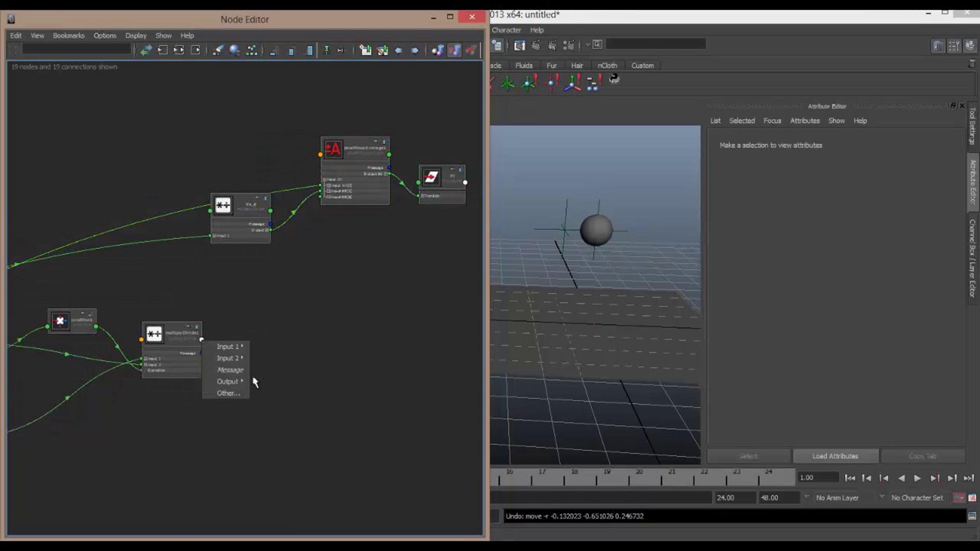The image size is (980, 551).
Task: Switch to the Custom shelf tab
Action: 642,65
